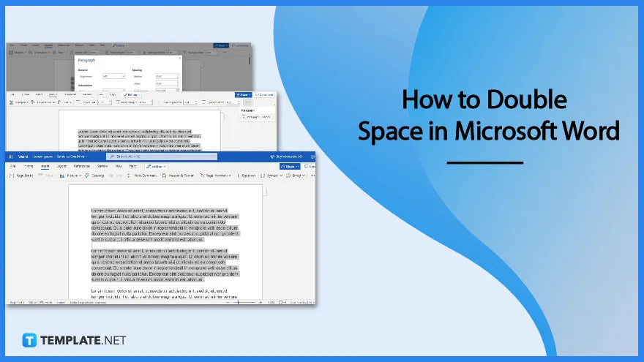
Task: Click Size in middle window Layout ribbon
Action: (x=65, y=102)
